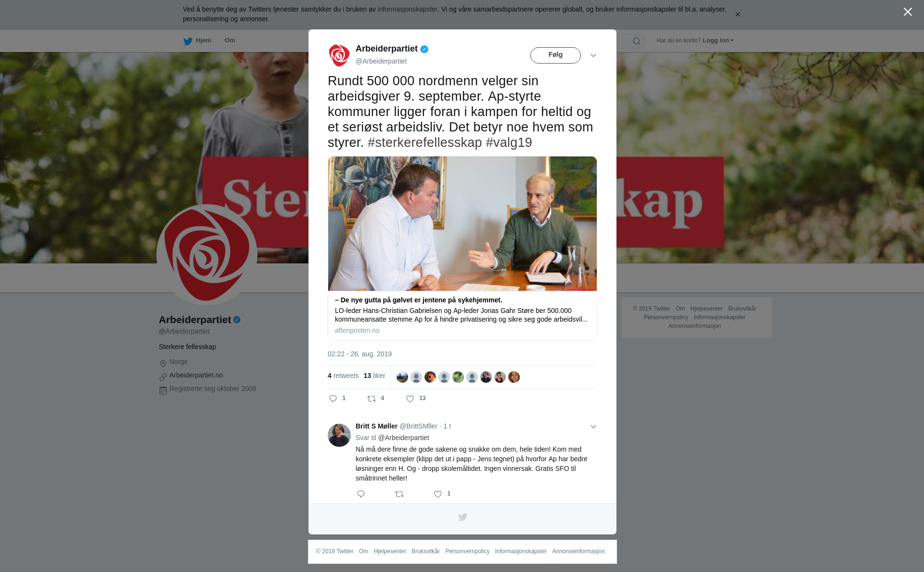924x572 pixels.
Task: Like the main tweet with heart icon
Action: point(410,399)
